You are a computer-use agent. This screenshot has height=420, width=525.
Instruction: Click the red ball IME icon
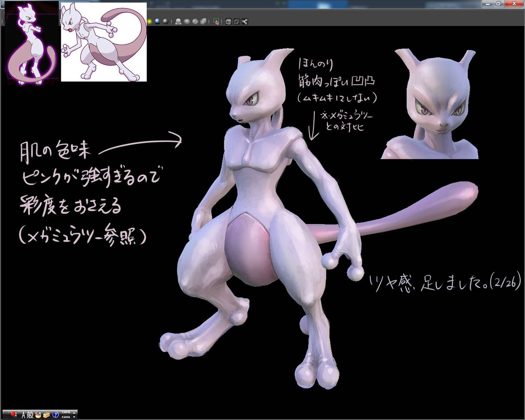pos(14,414)
